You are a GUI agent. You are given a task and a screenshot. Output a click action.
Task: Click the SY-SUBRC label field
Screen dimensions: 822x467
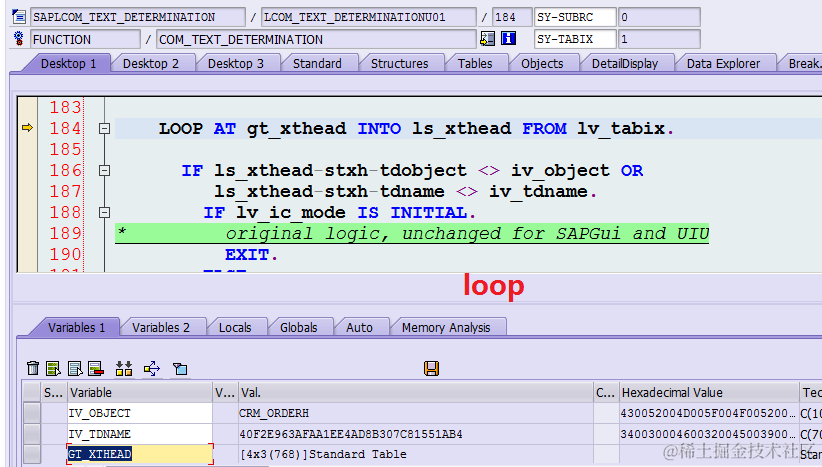[575, 17]
